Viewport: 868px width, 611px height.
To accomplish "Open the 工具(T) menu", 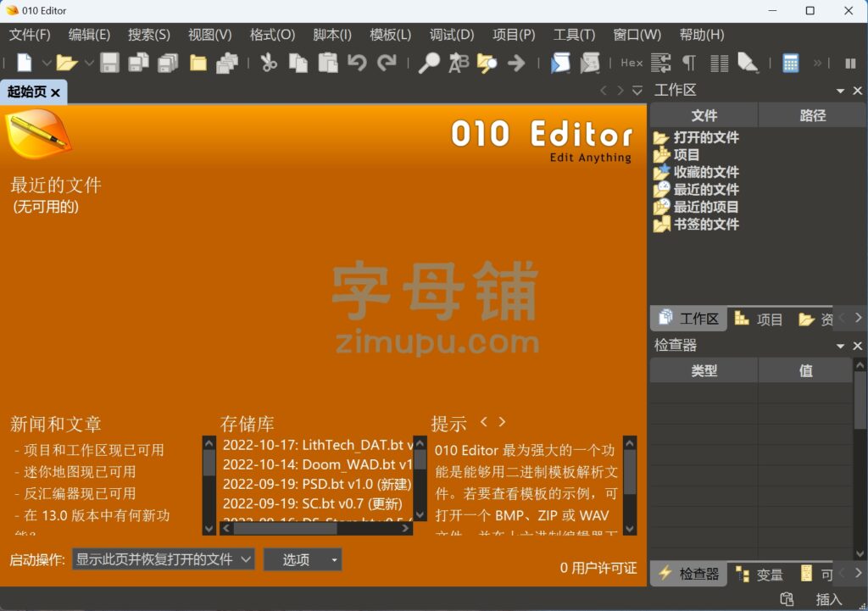I will click(x=574, y=35).
